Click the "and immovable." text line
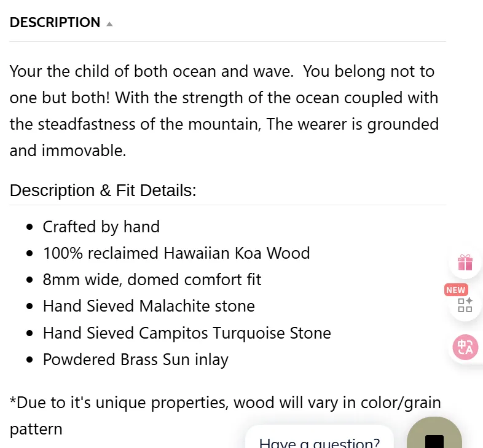The height and width of the screenshot is (448, 483). tap(68, 151)
